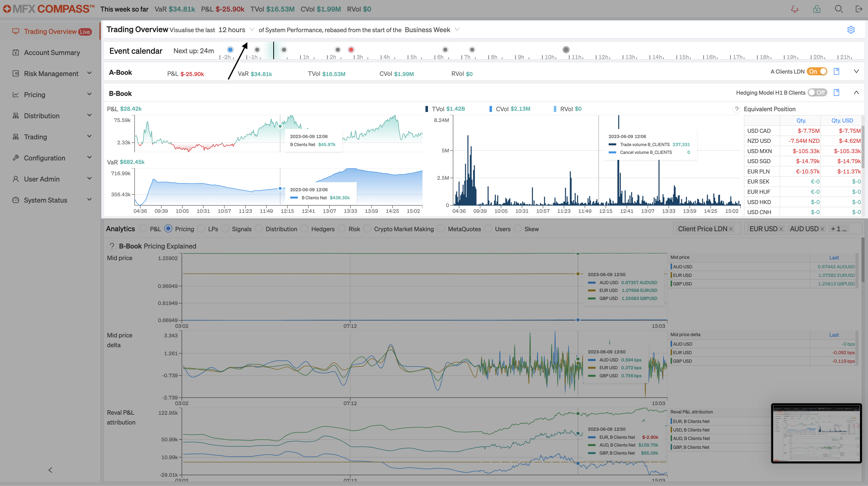Screen dimensions: 868x486
Task: Open the Business Week rebase dropdown
Action: pos(432,30)
